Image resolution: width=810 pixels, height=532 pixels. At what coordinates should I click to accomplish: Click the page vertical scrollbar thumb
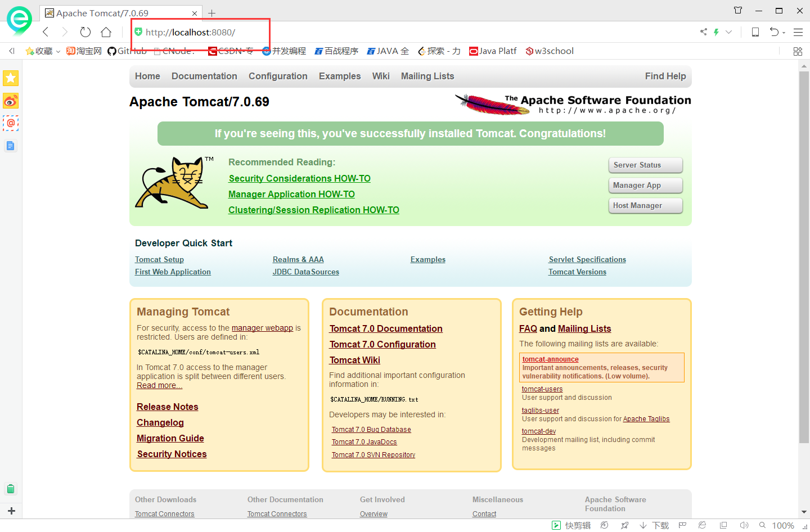click(804, 256)
